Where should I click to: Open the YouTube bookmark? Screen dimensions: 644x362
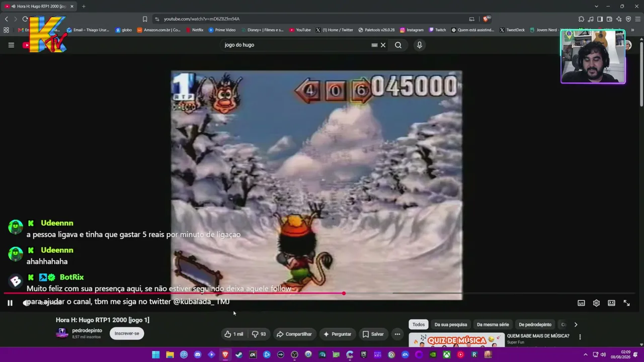pyautogui.click(x=300, y=30)
